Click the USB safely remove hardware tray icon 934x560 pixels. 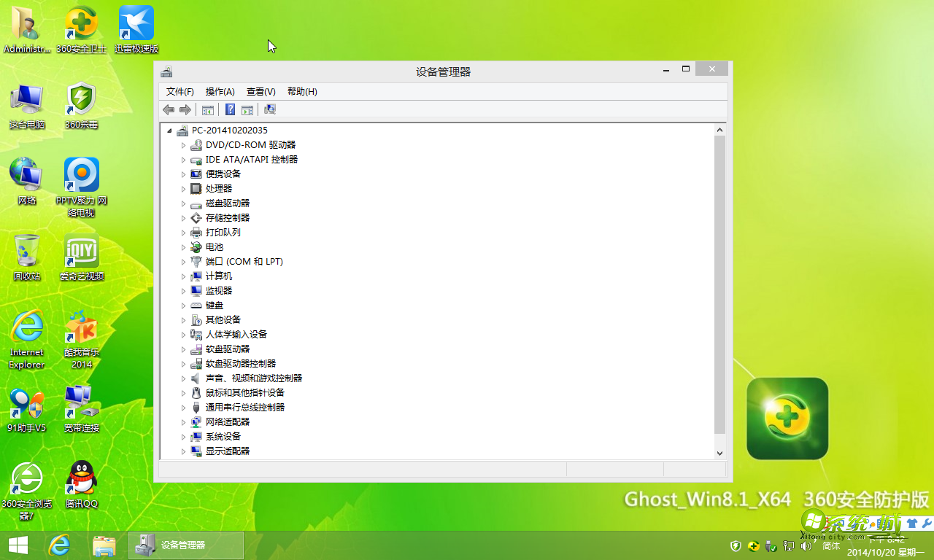[771, 545]
